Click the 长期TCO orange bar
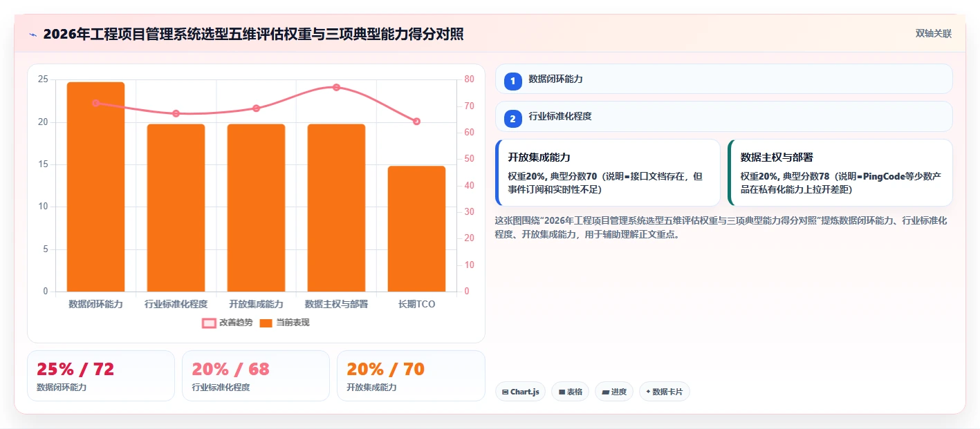The height and width of the screenshot is (429, 980). pos(416,229)
